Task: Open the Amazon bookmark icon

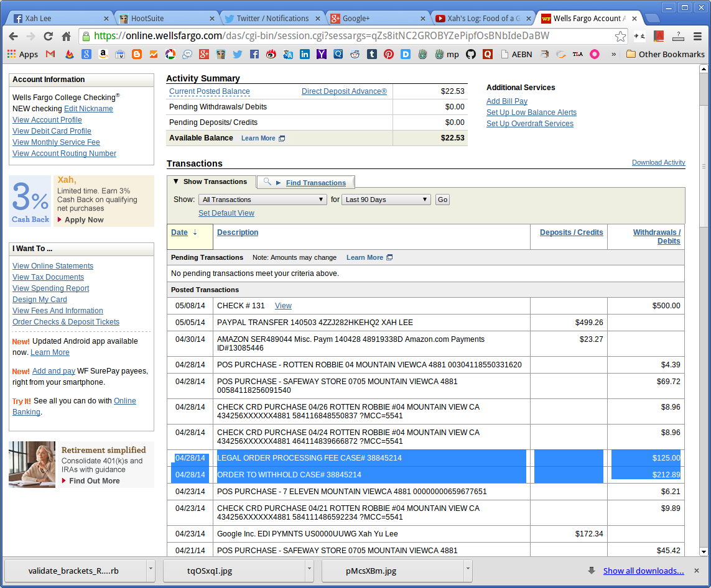Action: pos(103,54)
